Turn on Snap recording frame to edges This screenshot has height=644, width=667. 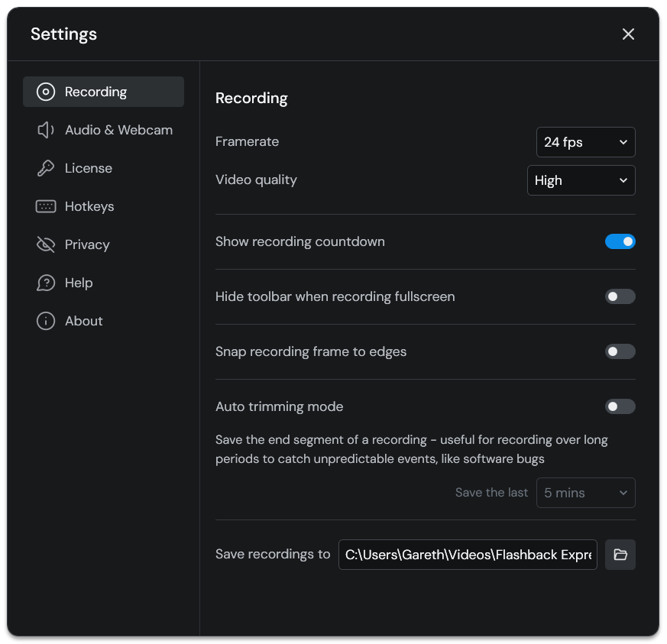620,351
